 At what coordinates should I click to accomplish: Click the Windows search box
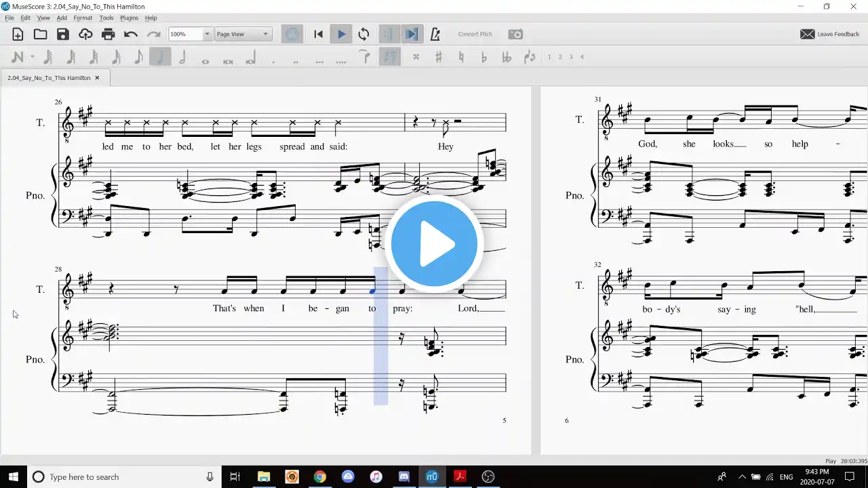coord(124,477)
